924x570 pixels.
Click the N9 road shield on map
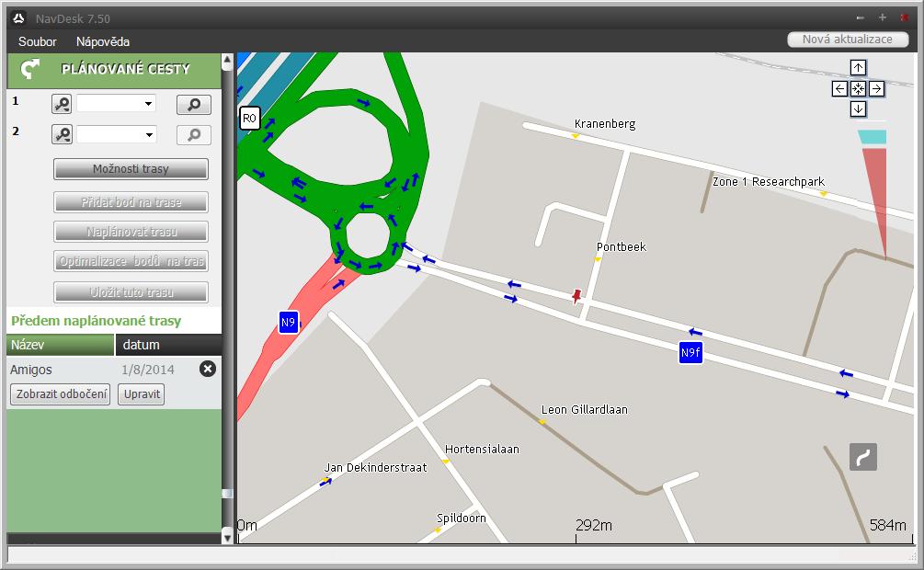[288, 323]
